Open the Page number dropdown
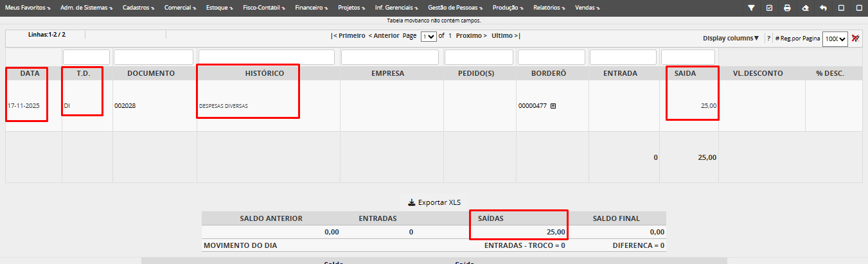The width and height of the screenshot is (868, 264). [429, 37]
